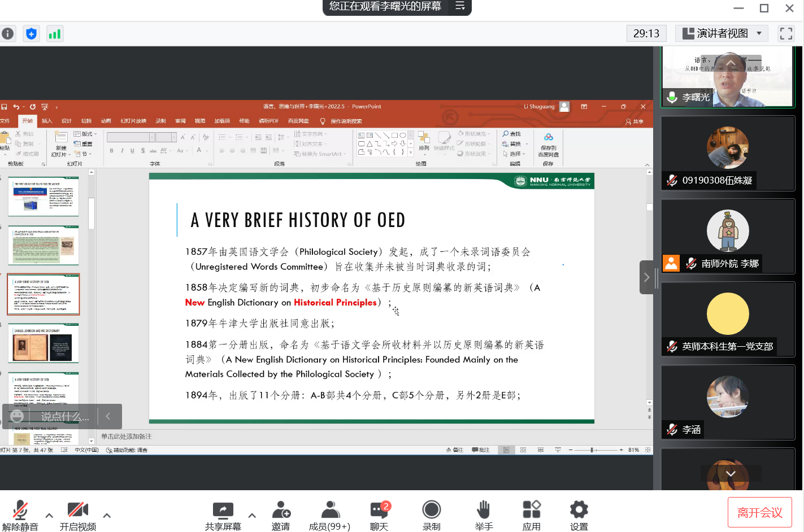Click the red 离开会议 button

pos(759,512)
